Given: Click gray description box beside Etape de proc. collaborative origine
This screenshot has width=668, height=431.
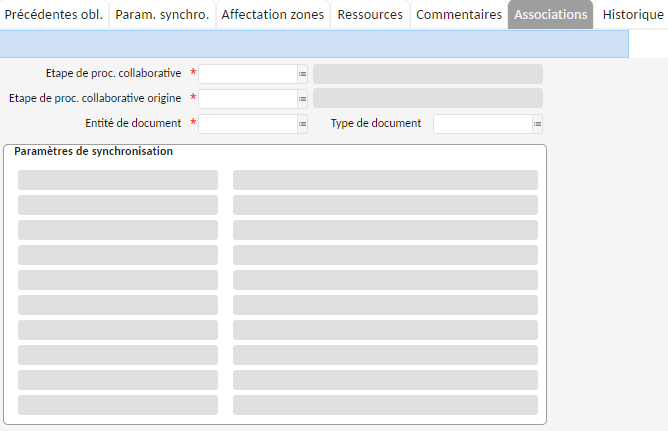Looking at the screenshot, I should 428,98.
